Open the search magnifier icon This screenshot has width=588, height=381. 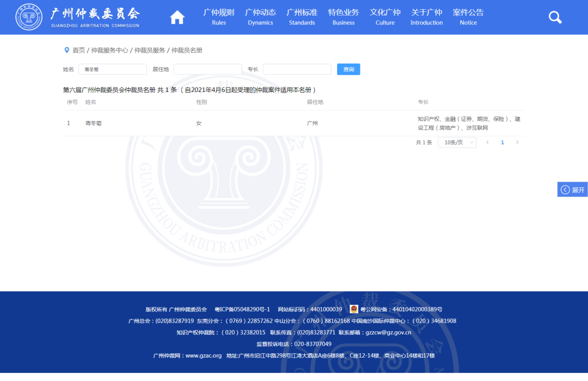(x=555, y=17)
